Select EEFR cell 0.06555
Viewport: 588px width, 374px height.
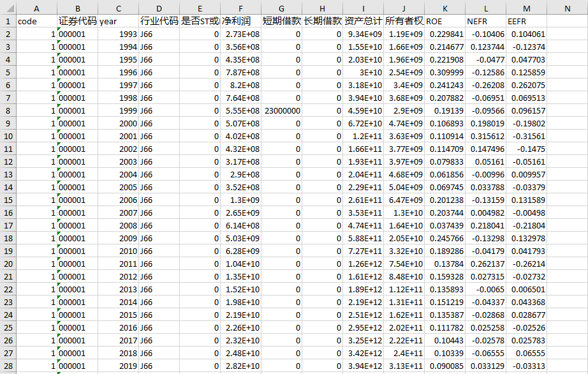coord(527,353)
